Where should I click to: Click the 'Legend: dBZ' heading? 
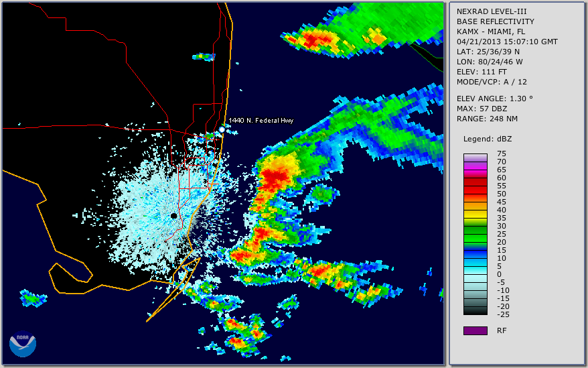pos(487,139)
